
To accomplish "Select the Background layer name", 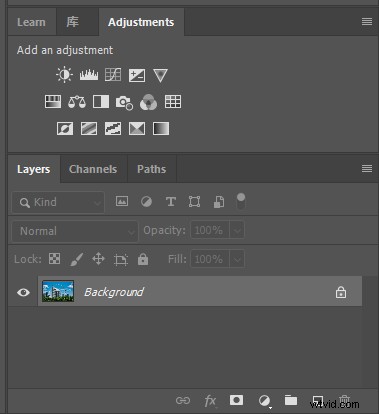I will click(114, 292).
